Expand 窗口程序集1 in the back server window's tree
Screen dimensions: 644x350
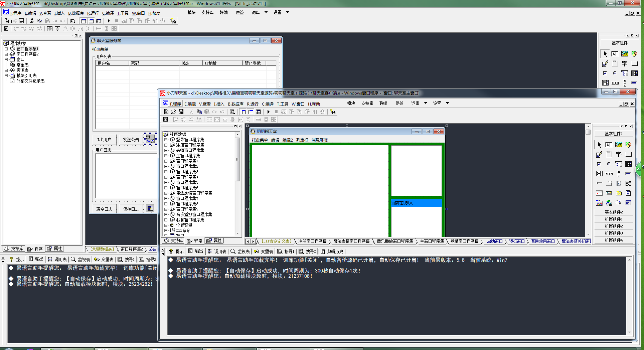[6, 49]
